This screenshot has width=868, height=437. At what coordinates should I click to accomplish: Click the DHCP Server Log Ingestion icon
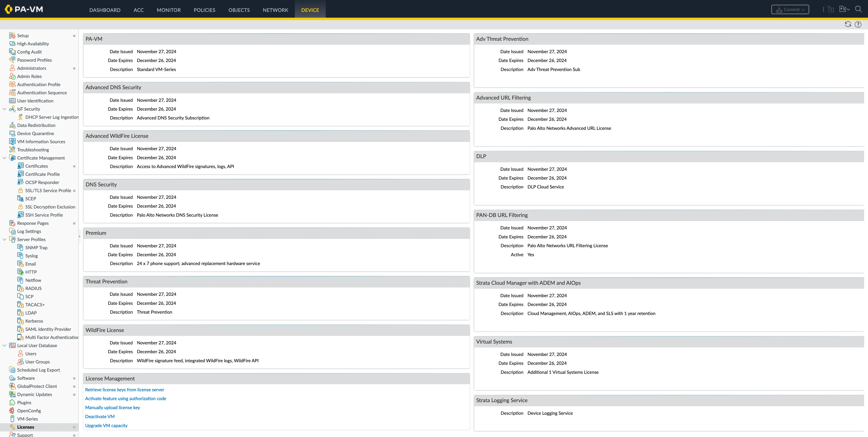point(20,117)
